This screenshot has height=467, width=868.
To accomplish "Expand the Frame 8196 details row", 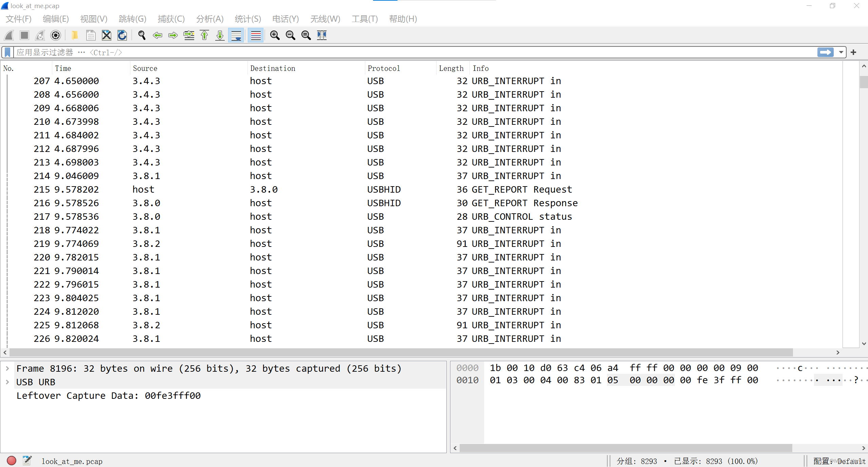I will click(7, 368).
